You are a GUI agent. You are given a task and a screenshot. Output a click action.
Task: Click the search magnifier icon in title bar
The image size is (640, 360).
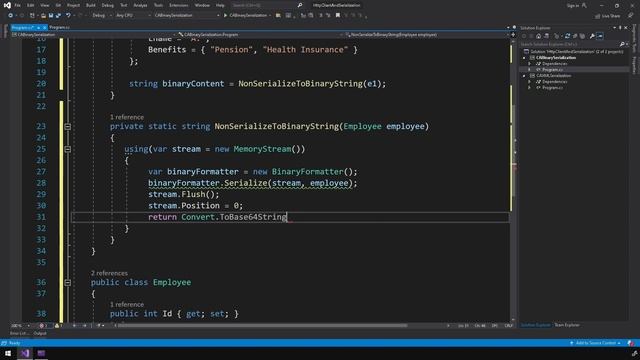pyautogui.click(x=300, y=5)
